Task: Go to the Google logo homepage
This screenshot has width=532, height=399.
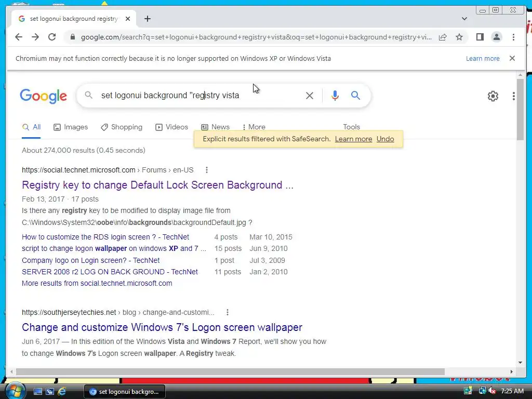Action: pos(44,96)
